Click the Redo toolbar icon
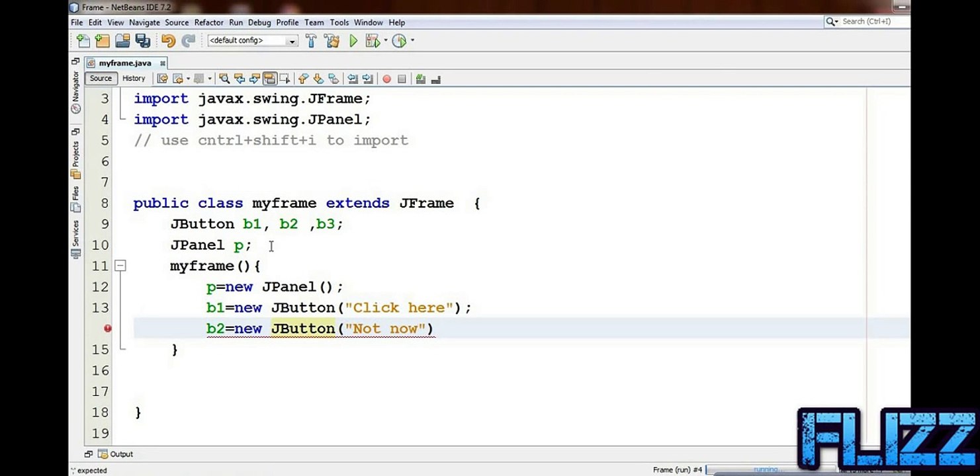Screen dimensions: 980x476 (x=189, y=41)
